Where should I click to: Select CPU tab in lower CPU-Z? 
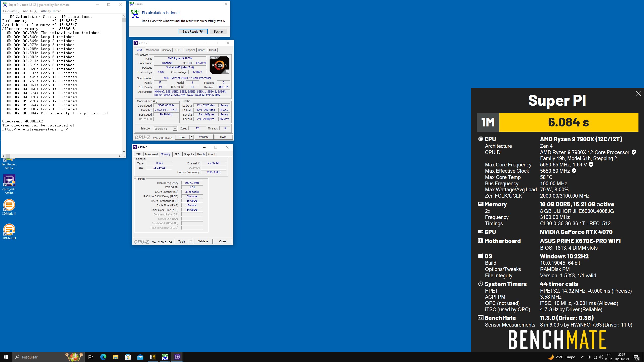(x=138, y=154)
